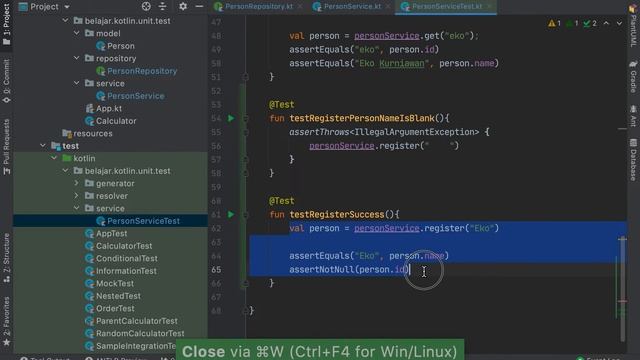The image size is (640, 360).
Task: Expand the resolver folder
Action: pos(77,196)
